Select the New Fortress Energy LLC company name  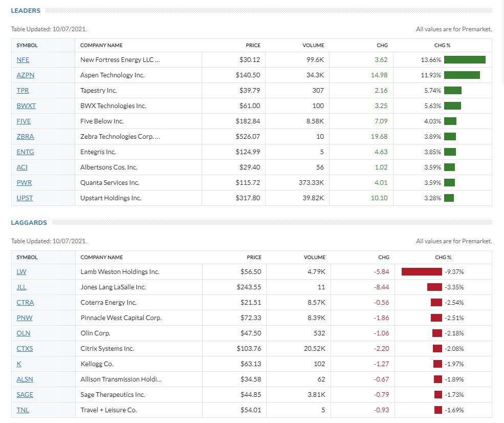pyautogui.click(x=120, y=60)
